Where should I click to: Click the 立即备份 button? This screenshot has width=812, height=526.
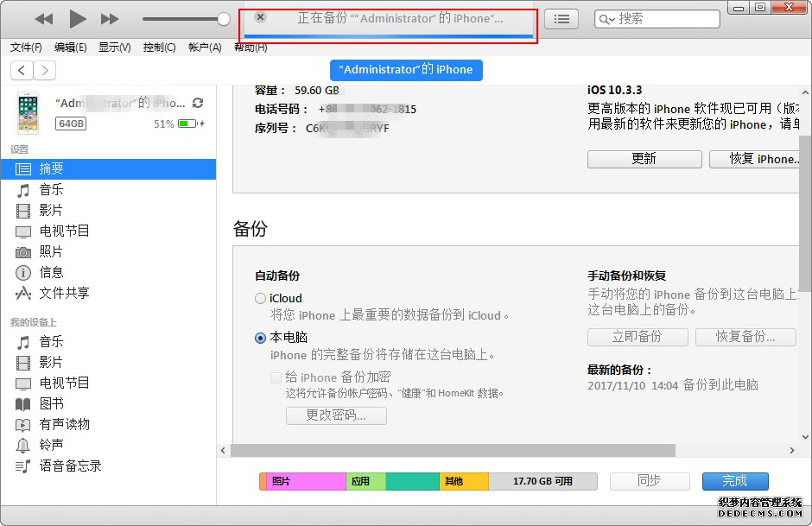pos(638,337)
